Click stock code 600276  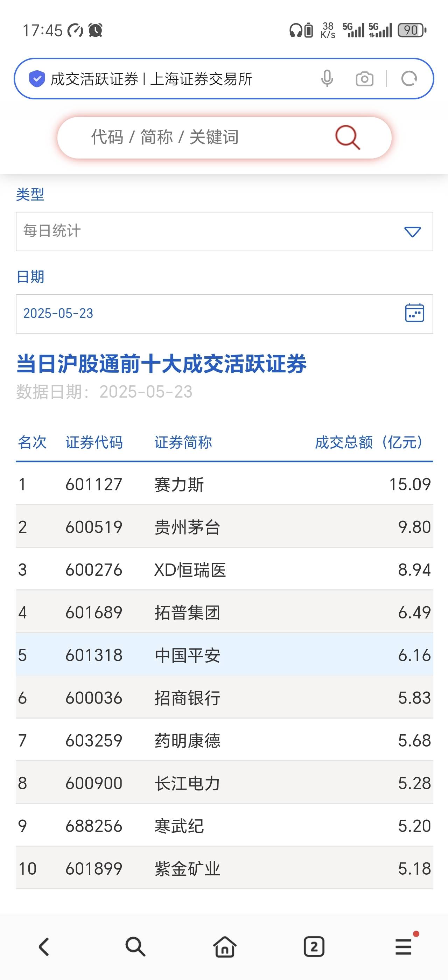tap(94, 570)
